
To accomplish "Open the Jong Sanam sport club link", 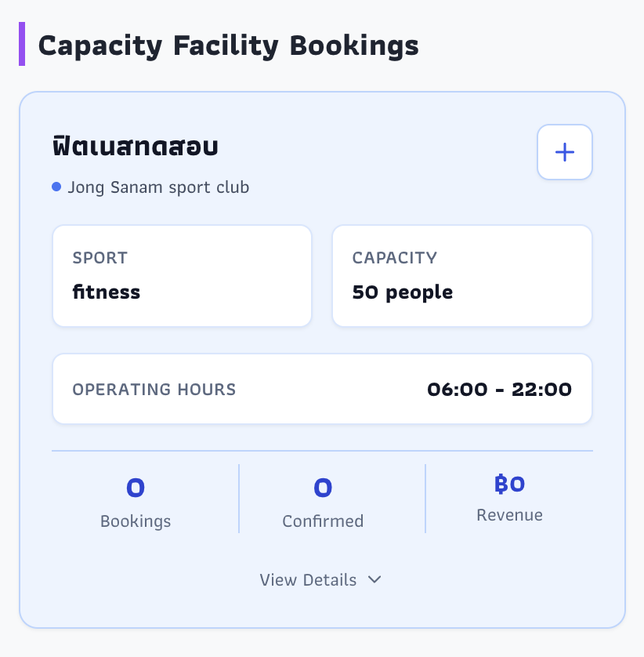I will (159, 187).
